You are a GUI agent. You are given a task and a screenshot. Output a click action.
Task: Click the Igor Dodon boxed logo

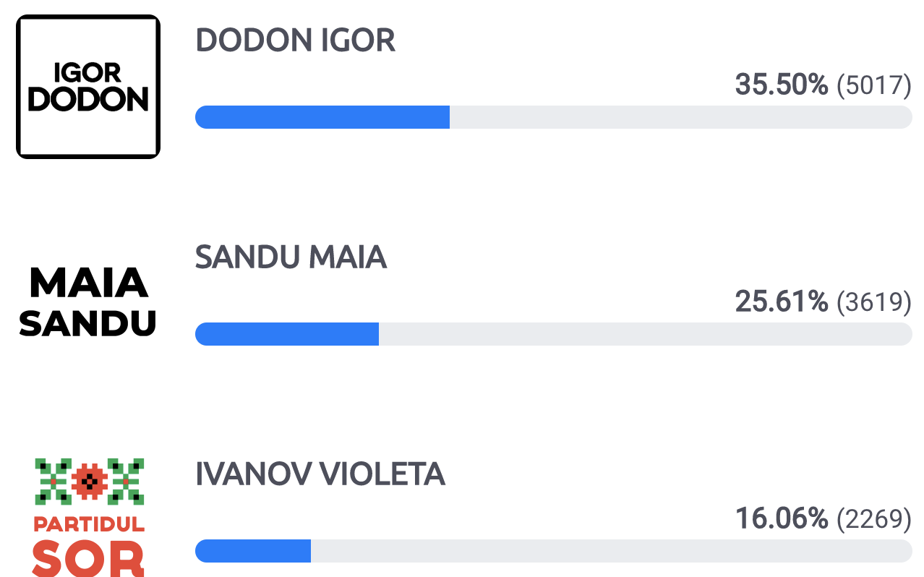(x=88, y=87)
